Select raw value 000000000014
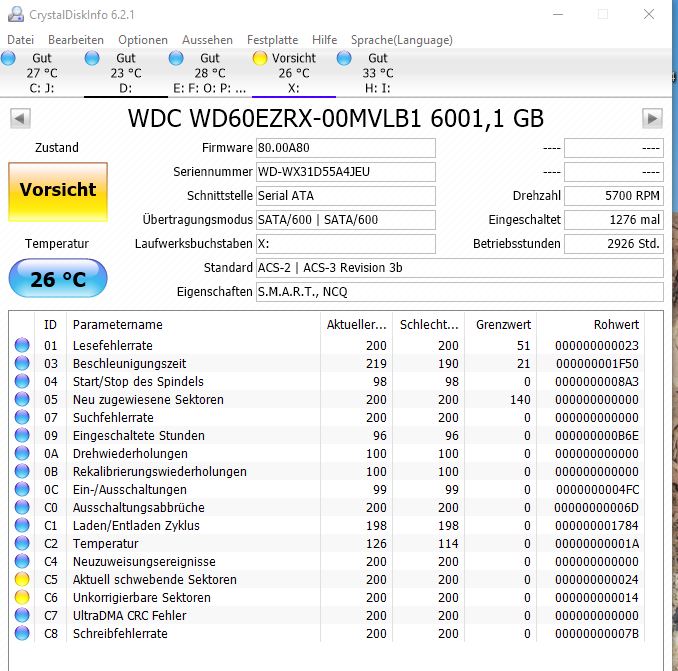Image resolution: width=678 pixels, height=671 pixels. (x=597, y=598)
